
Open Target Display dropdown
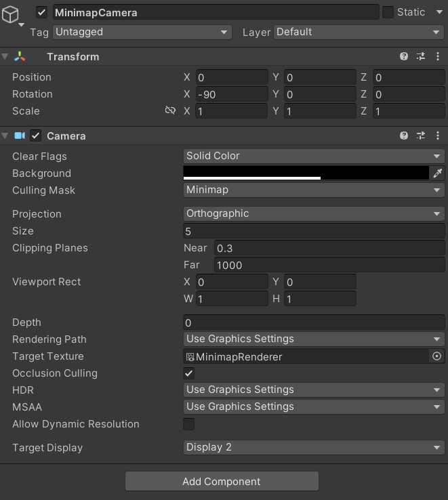click(x=314, y=447)
